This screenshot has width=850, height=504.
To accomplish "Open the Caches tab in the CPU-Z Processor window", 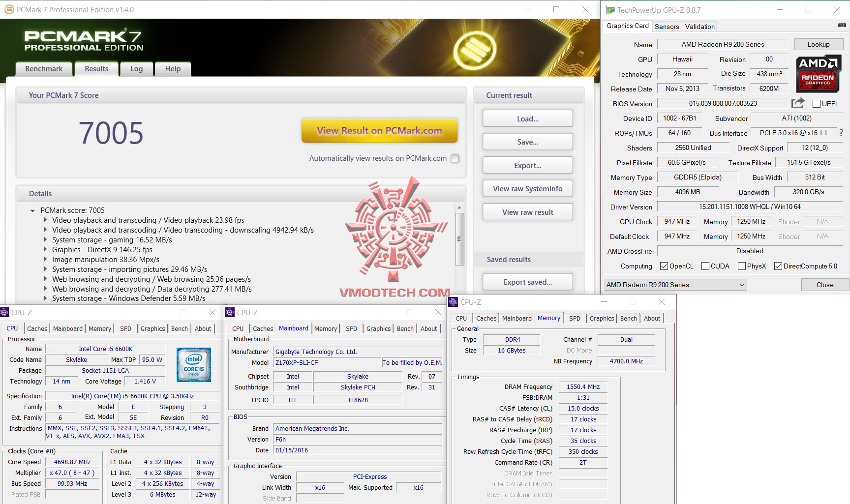I will pos(37,328).
